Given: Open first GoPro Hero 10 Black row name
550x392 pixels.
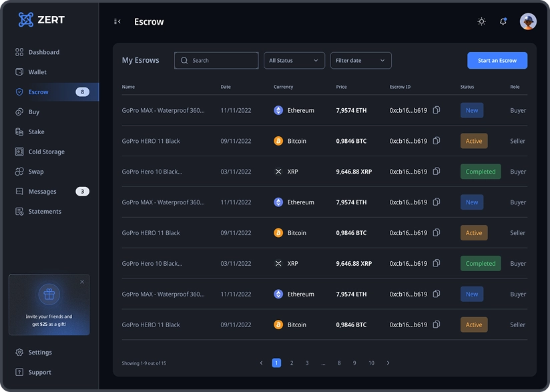Looking at the screenshot, I should (x=152, y=172).
